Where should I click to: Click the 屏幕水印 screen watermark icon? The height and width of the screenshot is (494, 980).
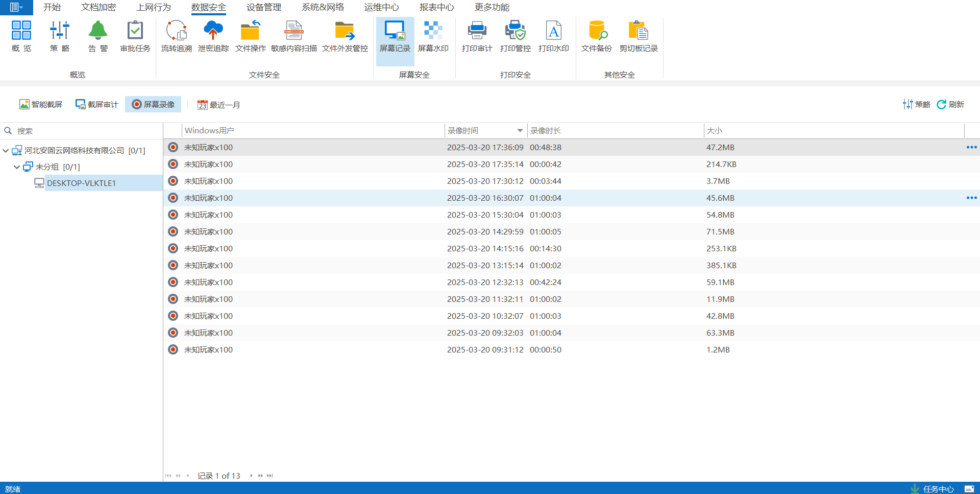433,36
